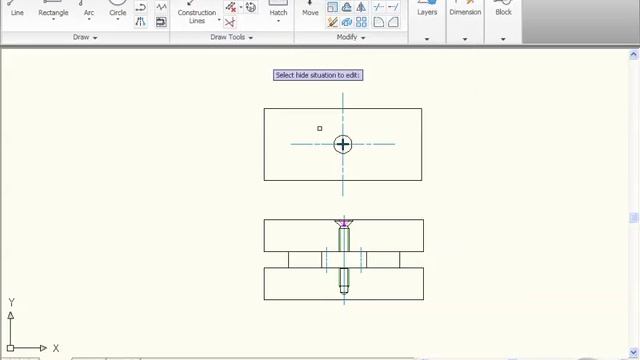The height and width of the screenshot is (360, 640).
Task: Open the Construction Lines dropdown arrow
Action: click(219, 20)
